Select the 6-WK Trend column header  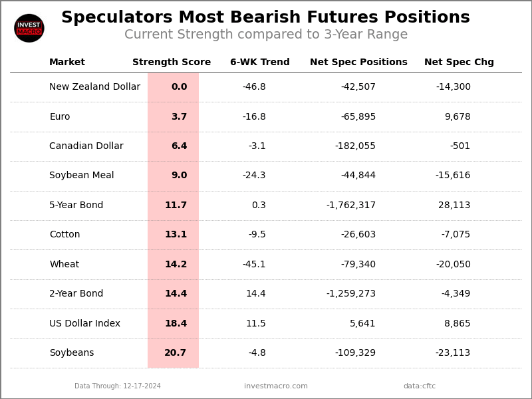260,63
